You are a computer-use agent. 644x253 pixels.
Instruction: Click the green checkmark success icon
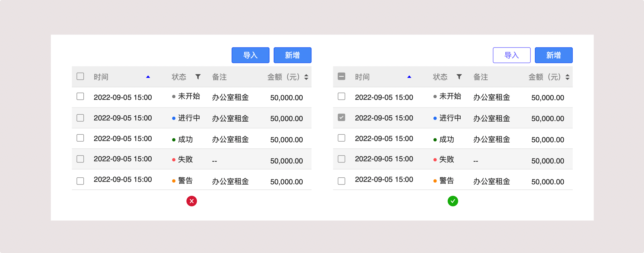pos(453,201)
